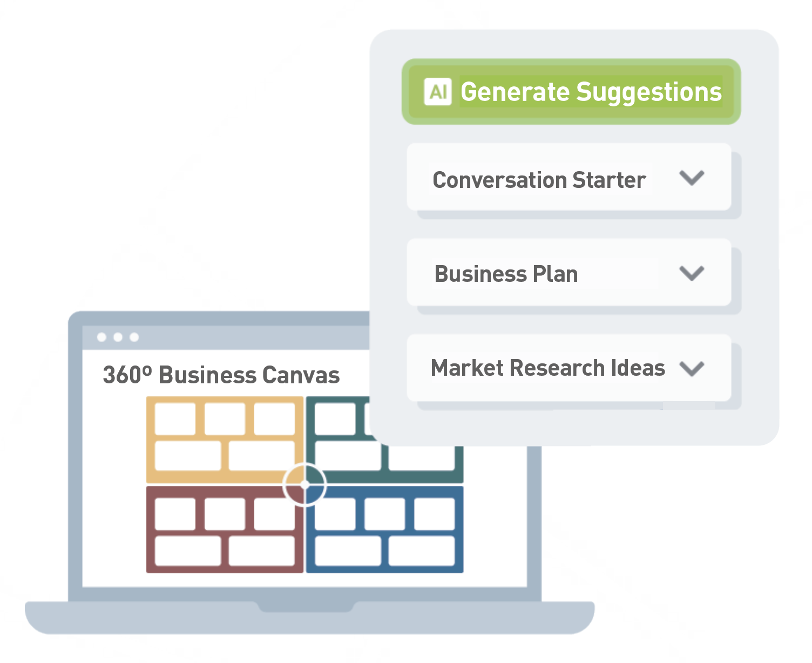This screenshot has width=812, height=663.
Task: Select the Business Plan label
Action: point(506,274)
